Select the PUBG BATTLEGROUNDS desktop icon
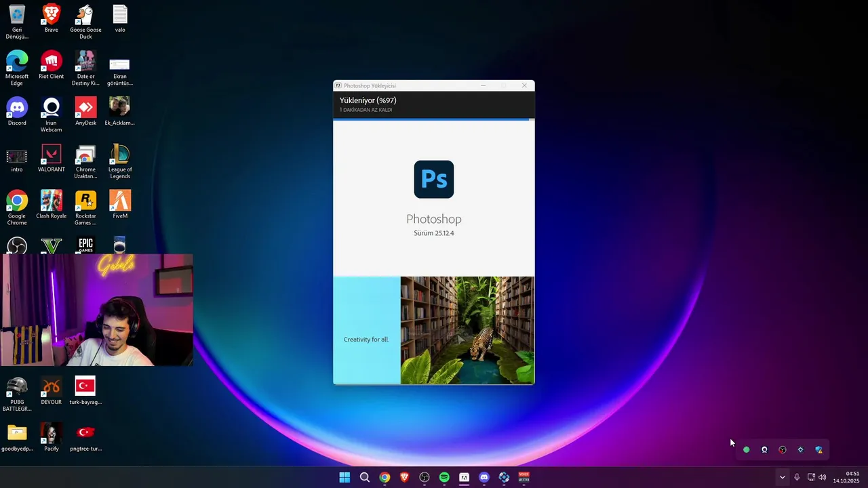The image size is (868, 488). pyautogui.click(x=17, y=387)
